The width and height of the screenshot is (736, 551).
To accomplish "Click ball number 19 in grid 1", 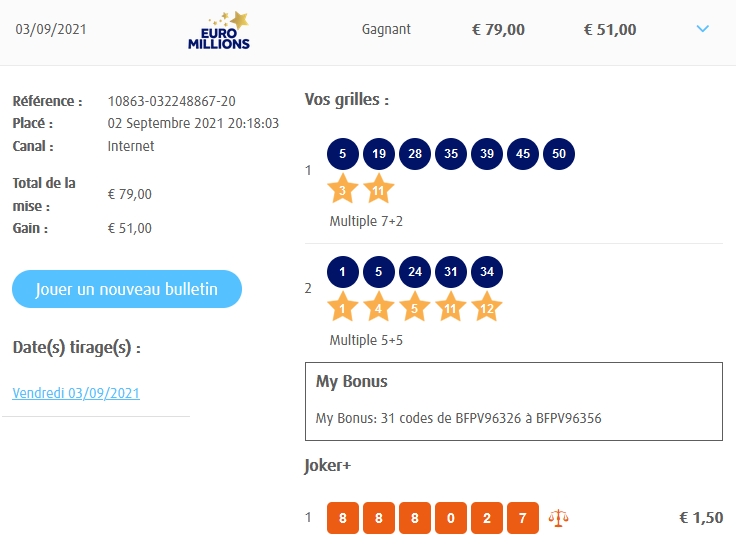I will [378, 154].
